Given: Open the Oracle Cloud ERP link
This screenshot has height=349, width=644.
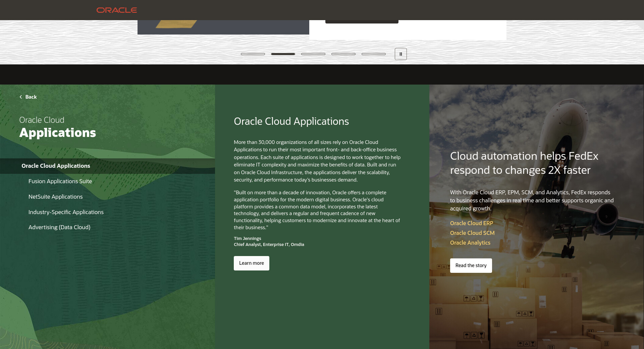Looking at the screenshot, I should click(x=471, y=223).
